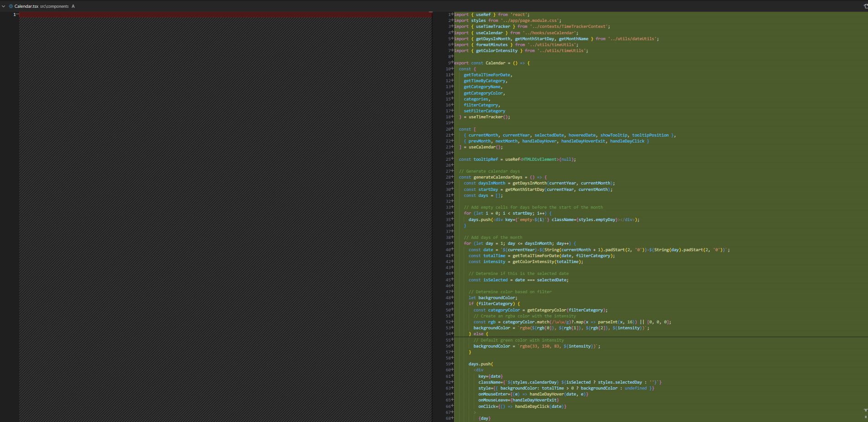Click the 'const tooltipRef' line

pos(518,159)
